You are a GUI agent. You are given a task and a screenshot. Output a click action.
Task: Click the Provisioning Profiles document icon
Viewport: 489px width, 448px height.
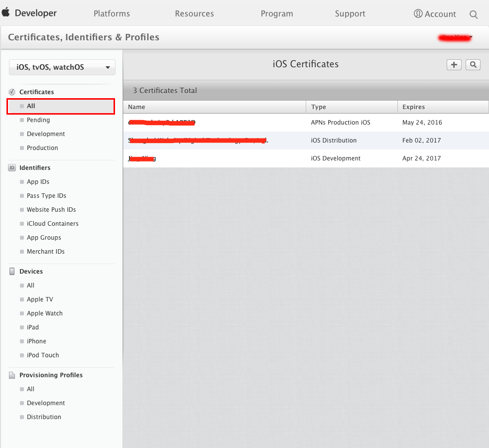pyautogui.click(x=12, y=375)
